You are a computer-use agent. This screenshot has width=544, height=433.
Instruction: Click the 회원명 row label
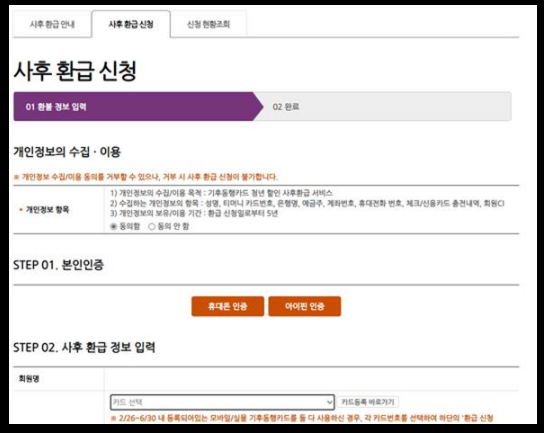pos(29,379)
